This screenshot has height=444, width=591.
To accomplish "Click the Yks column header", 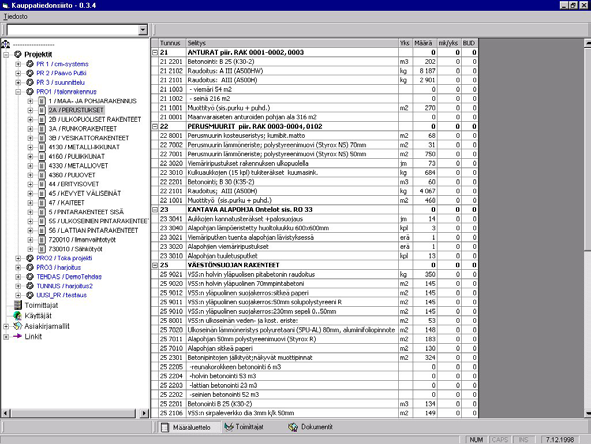I will click(x=405, y=43).
